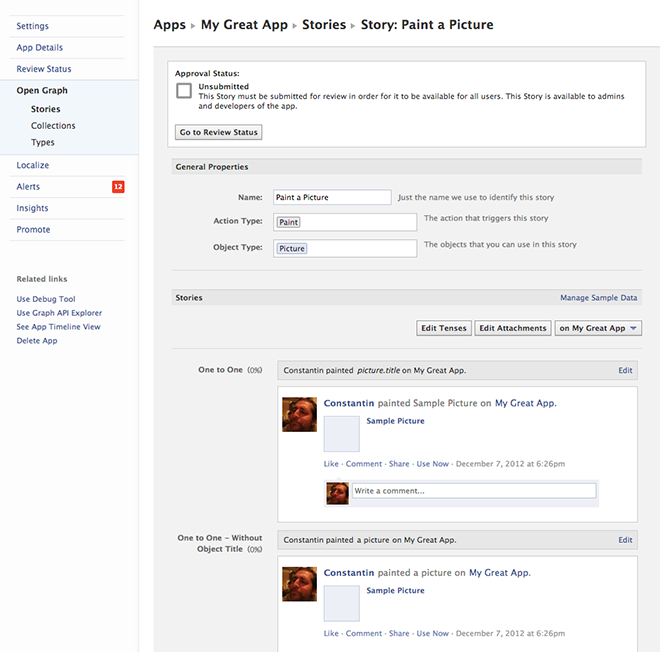The width and height of the screenshot is (669, 652).
Task: Select Collections under Open Graph
Action: tap(53, 126)
